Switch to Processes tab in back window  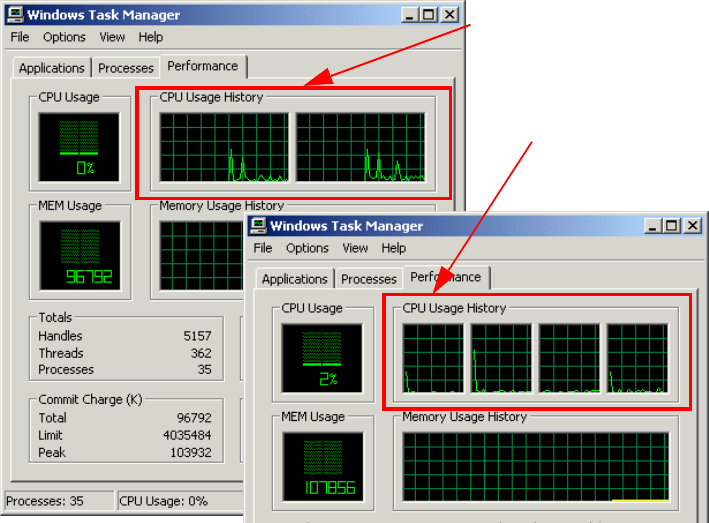(x=126, y=68)
